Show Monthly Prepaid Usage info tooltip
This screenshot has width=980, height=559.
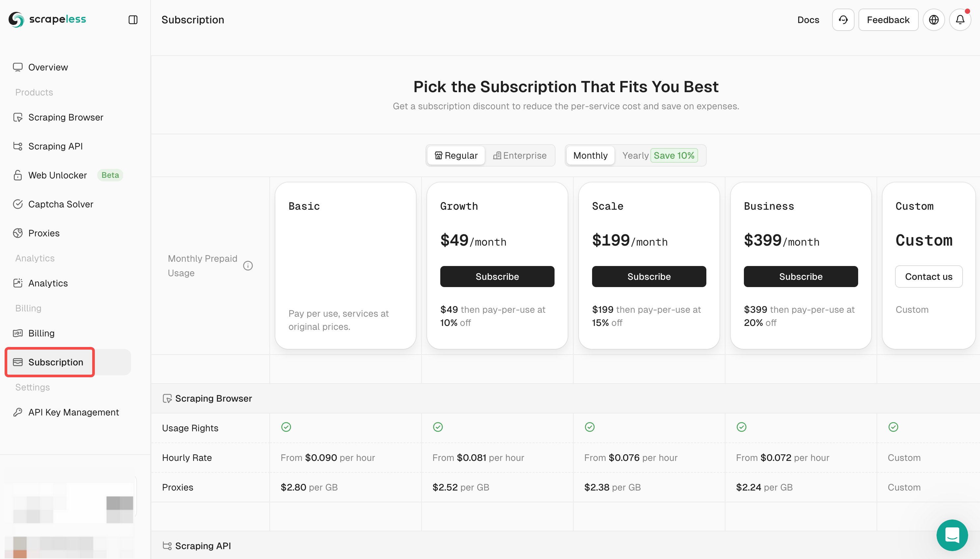248,266
